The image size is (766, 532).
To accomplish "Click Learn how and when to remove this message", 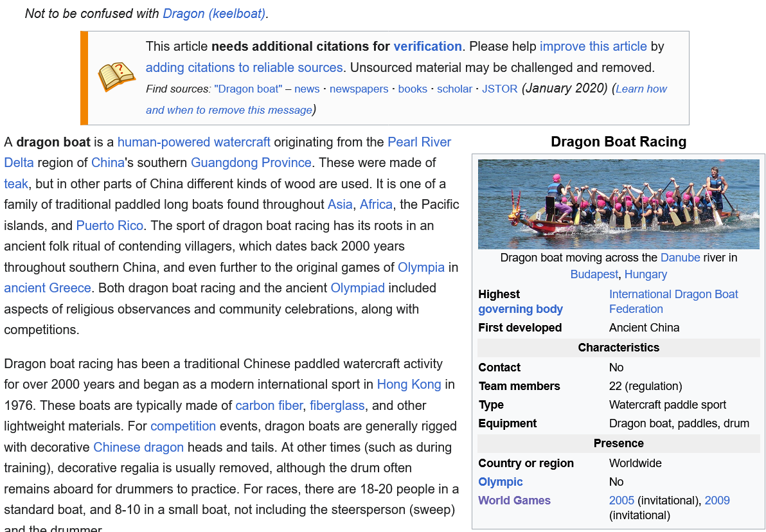I will coord(406,99).
